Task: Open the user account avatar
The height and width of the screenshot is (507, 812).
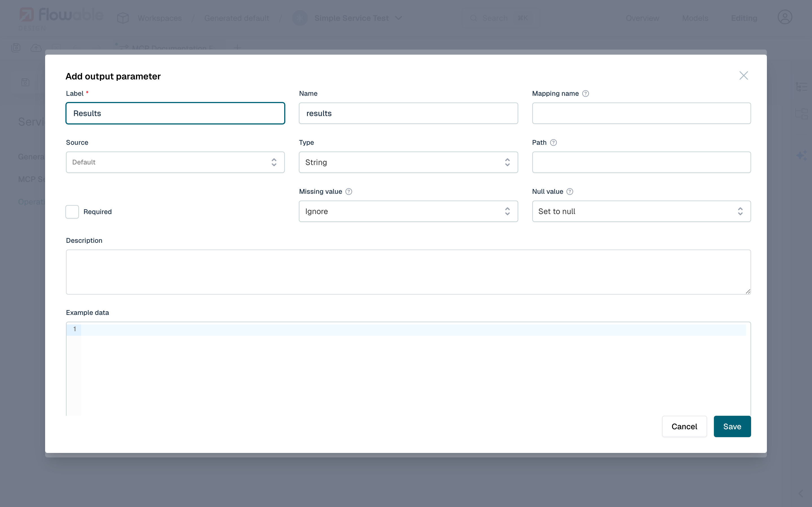Action: [x=785, y=17]
